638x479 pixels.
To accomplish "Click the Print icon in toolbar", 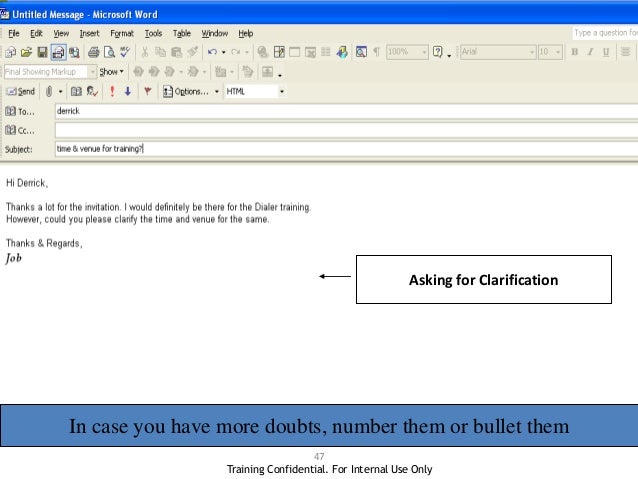I will 93,52.
